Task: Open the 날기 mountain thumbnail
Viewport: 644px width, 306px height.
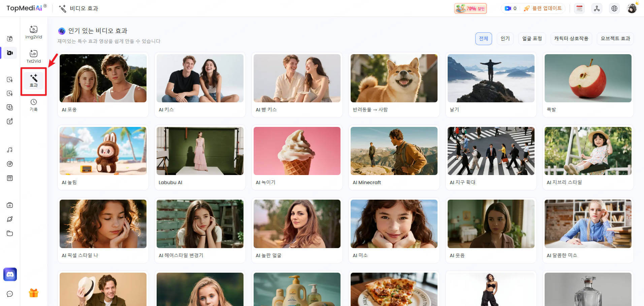Action: [491, 78]
